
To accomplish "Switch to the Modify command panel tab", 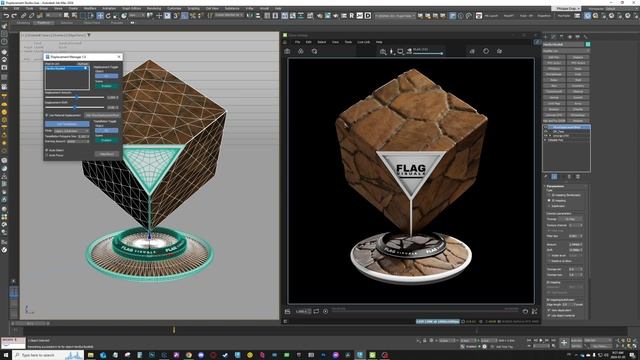I will 554,37.
